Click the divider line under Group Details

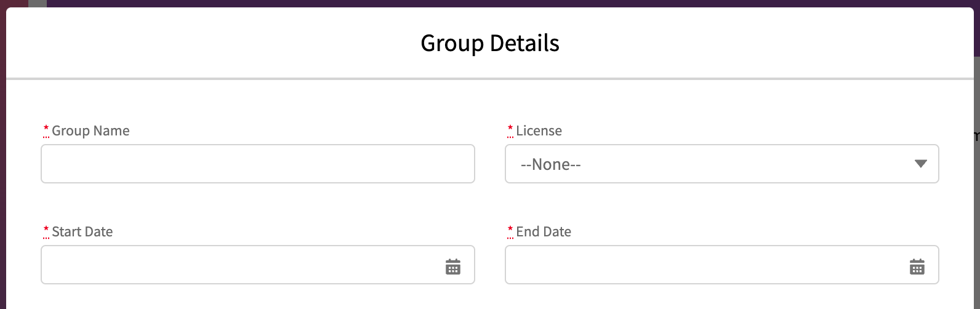click(490, 79)
